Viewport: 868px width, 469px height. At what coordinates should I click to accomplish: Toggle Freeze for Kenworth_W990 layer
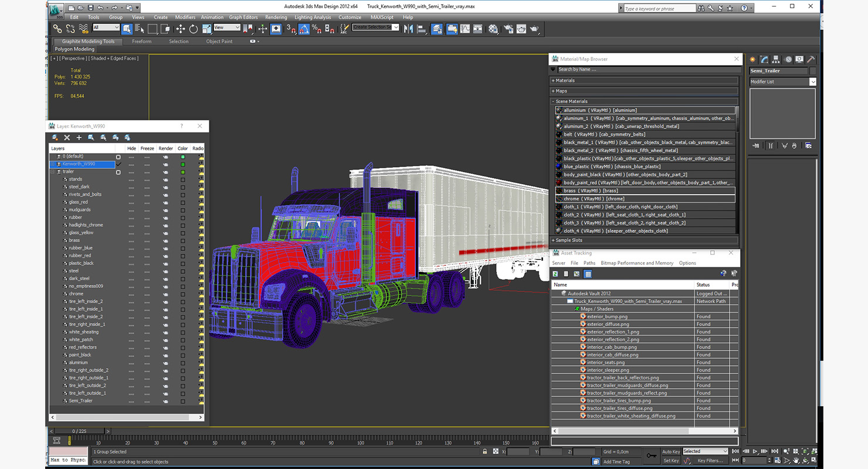point(147,164)
